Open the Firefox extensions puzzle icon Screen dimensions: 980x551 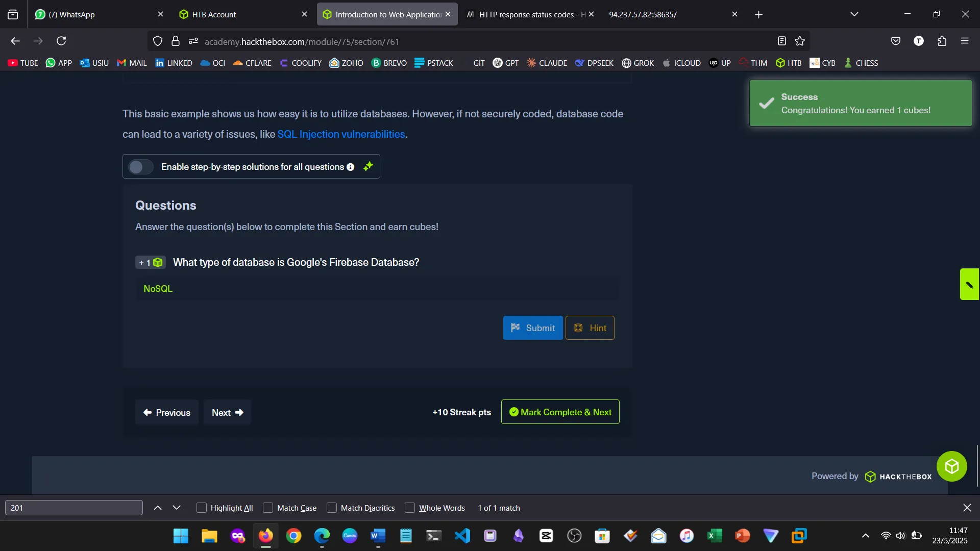tap(942, 41)
